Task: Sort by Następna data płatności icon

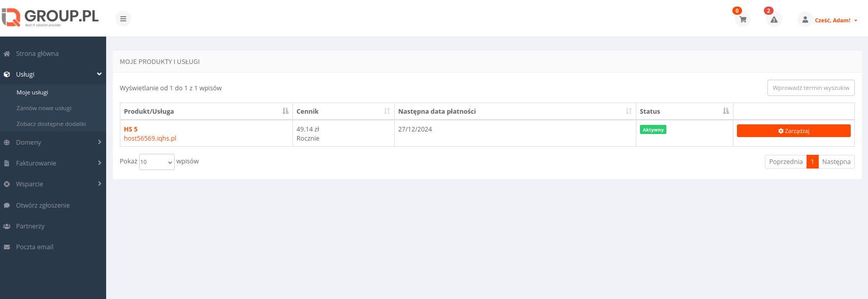Action: pyautogui.click(x=629, y=111)
